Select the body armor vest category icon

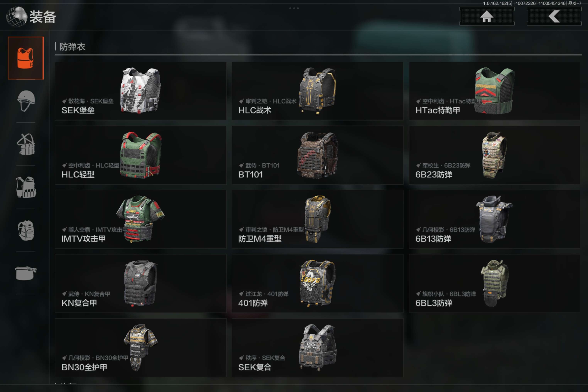pyautogui.click(x=26, y=58)
